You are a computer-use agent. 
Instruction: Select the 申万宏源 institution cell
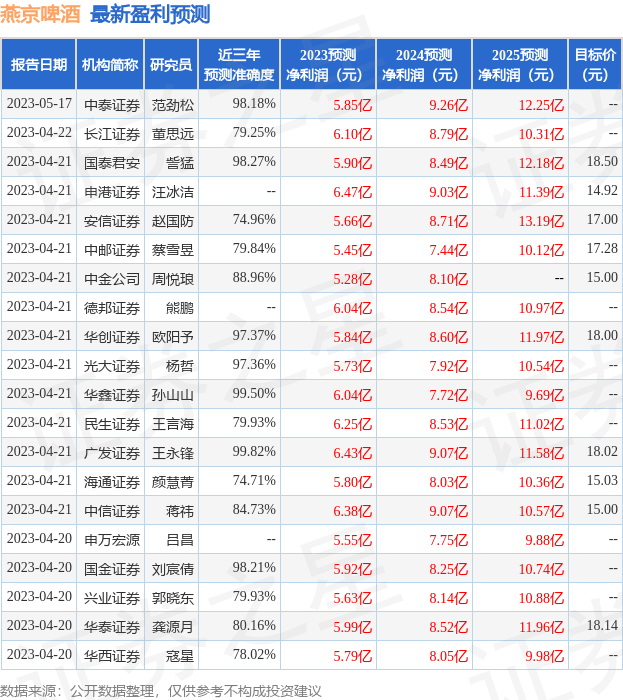click(112, 540)
